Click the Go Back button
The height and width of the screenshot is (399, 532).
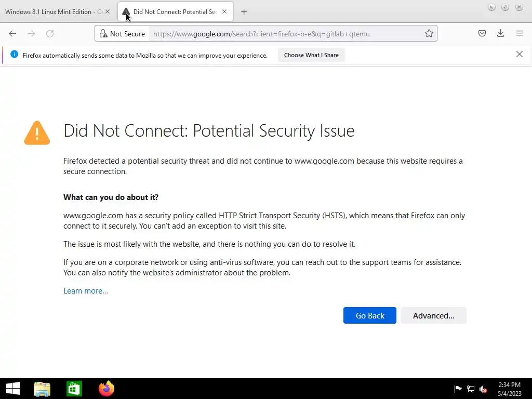(x=370, y=315)
